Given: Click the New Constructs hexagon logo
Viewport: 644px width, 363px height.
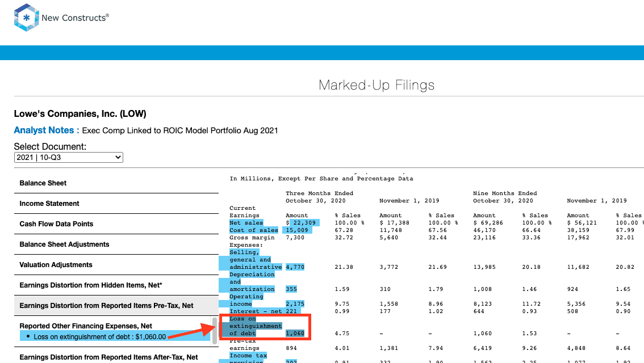Looking at the screenshot, I should click(x=26, y=18).
